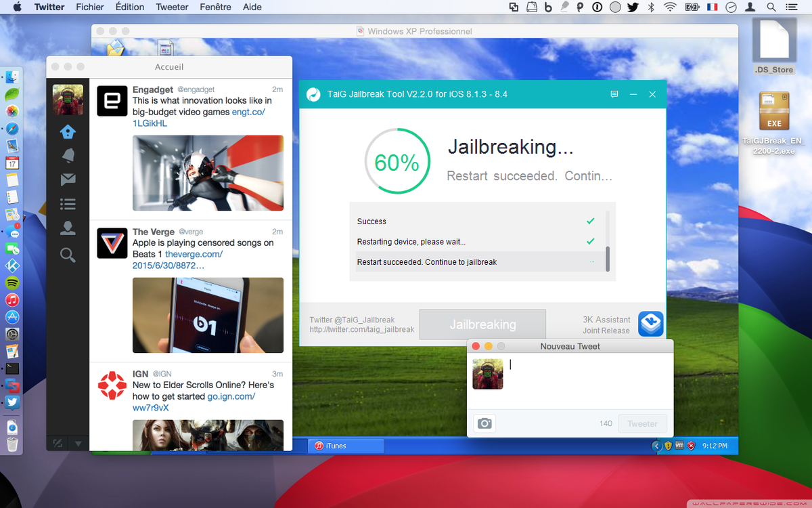Screen dimensions: 812x508
Task: Open Twitter direct messages envelope
Action: pyautogui.click(x=68, y=179)
